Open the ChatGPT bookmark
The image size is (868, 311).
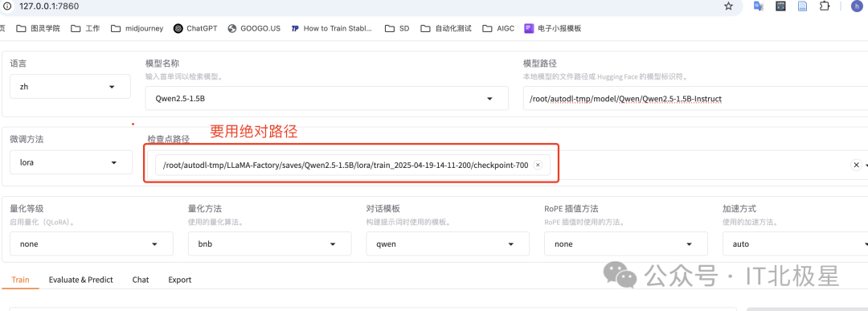coord(195,28)
